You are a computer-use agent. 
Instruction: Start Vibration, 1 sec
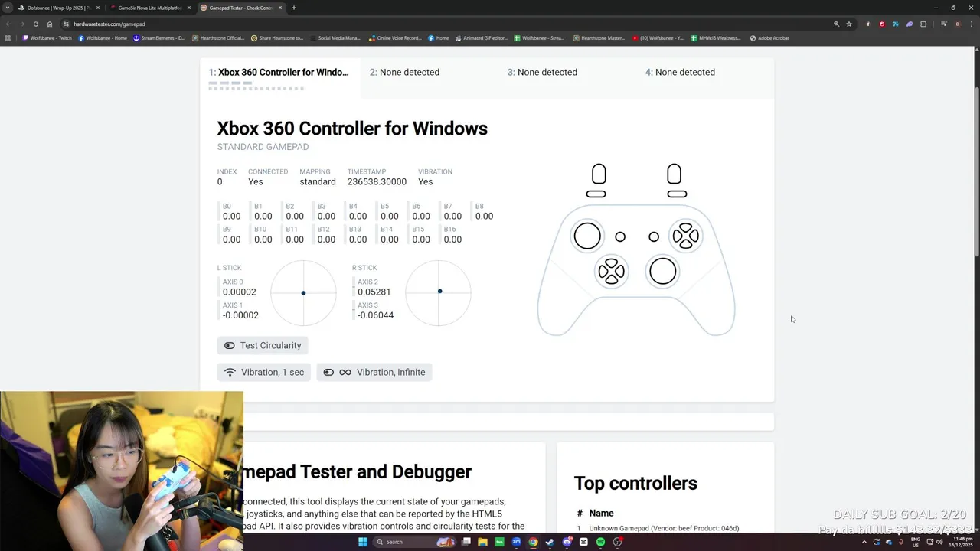pyautogui.click(x=264, y=373)
